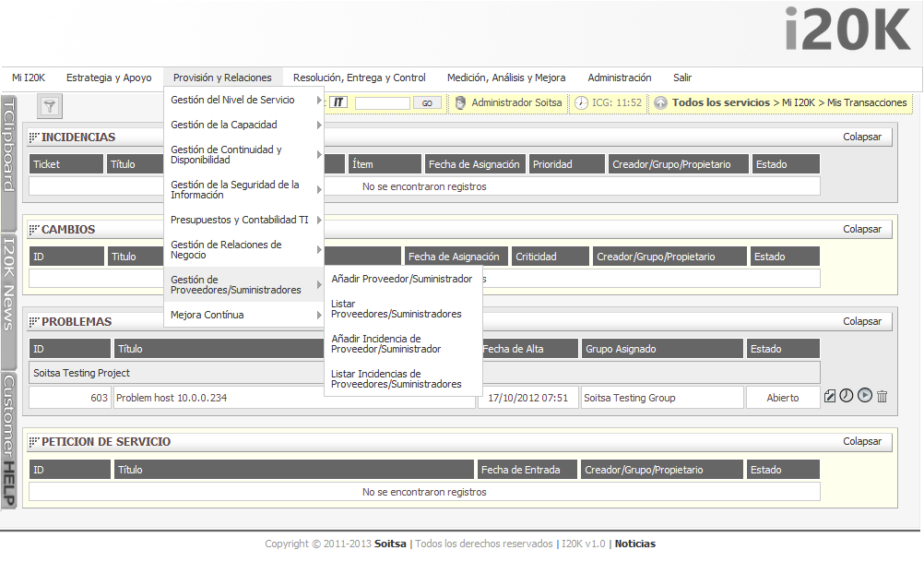Collapse the INCIDENCIAS panel
924x562 pixels.
(862, 136)
